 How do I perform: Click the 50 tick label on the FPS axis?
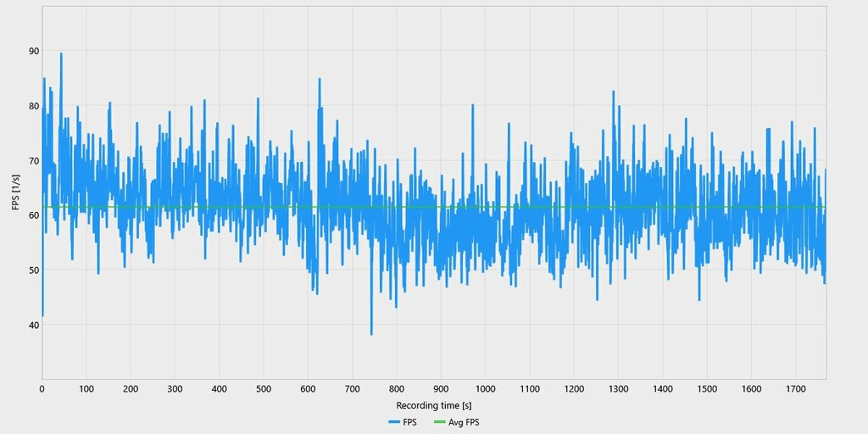point(33,270)
